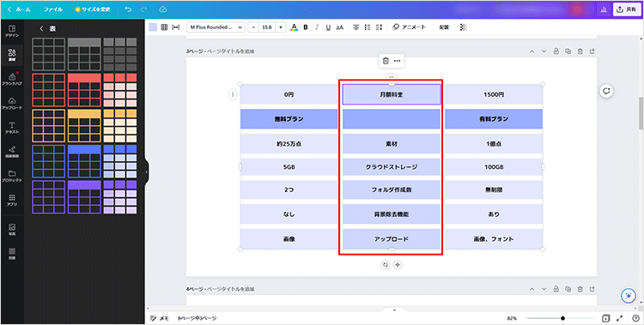This screenshot has width=644, height=325.
Task: Toggle bold formatting
Action: coord(305,27)
